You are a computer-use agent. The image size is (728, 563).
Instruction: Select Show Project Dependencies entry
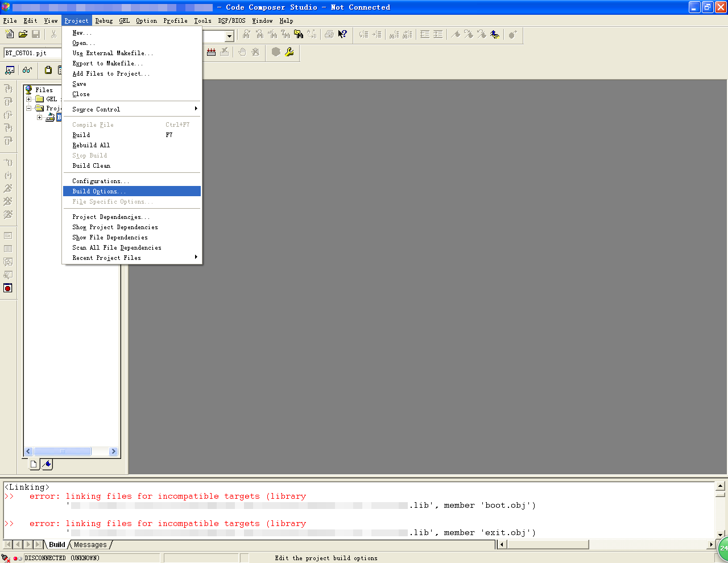tap(132, 227)
